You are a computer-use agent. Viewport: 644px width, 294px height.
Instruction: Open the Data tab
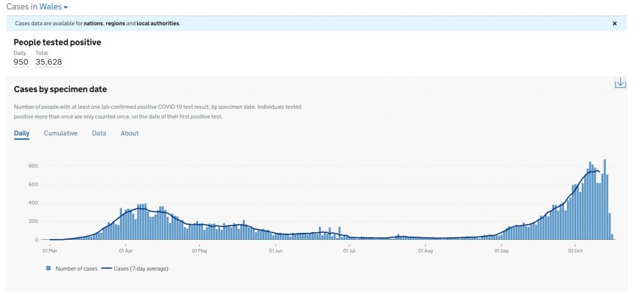pos(99,133)
